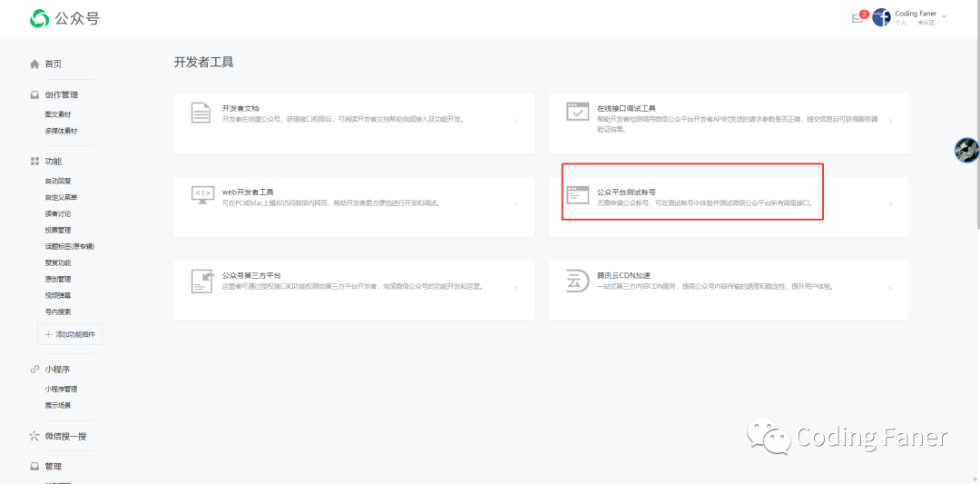
Task: Click the 创作管理 inbox icon
Action: 34,95
